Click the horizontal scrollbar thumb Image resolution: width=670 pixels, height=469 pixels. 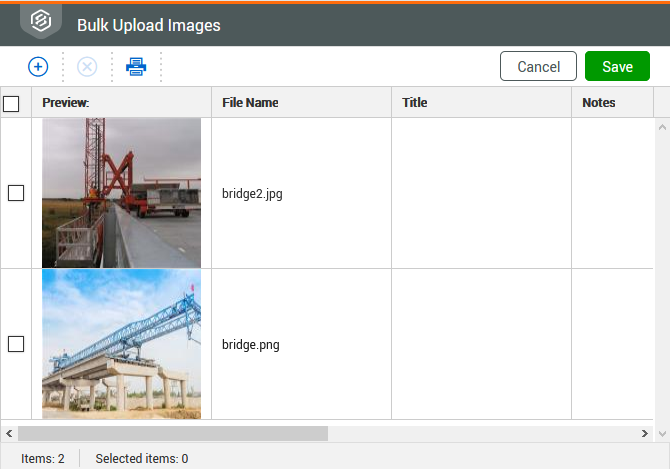[x=173, y=434]
